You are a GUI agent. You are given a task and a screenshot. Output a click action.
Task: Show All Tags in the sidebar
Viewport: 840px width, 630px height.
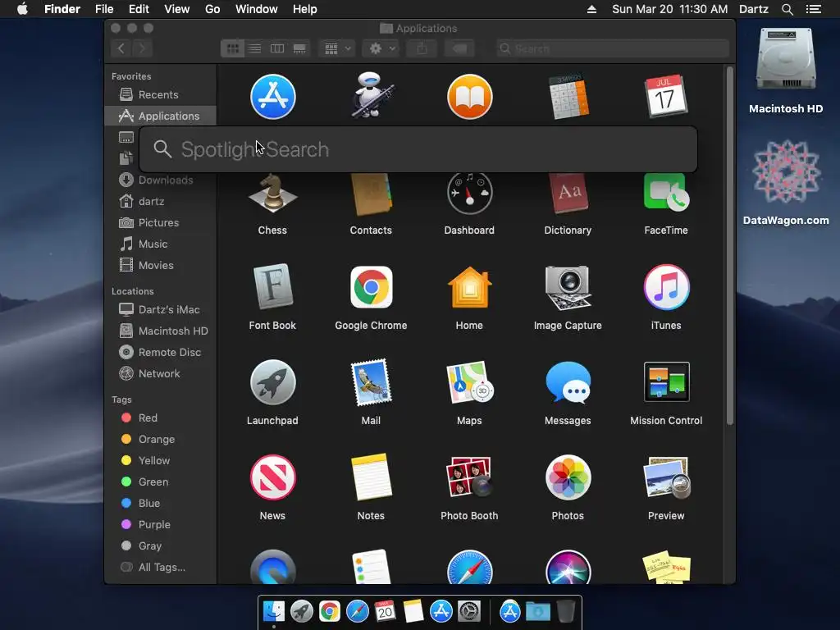[x=160, y=568]
